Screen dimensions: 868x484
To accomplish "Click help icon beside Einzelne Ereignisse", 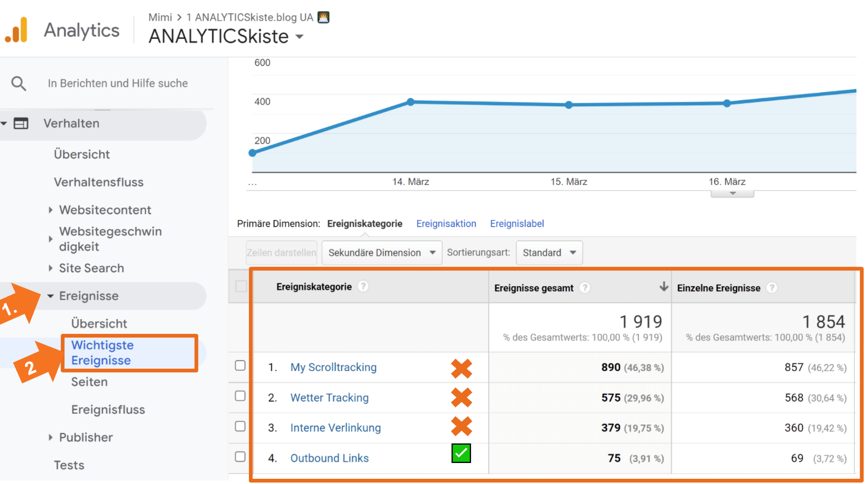I will click(x=771, y=288).
